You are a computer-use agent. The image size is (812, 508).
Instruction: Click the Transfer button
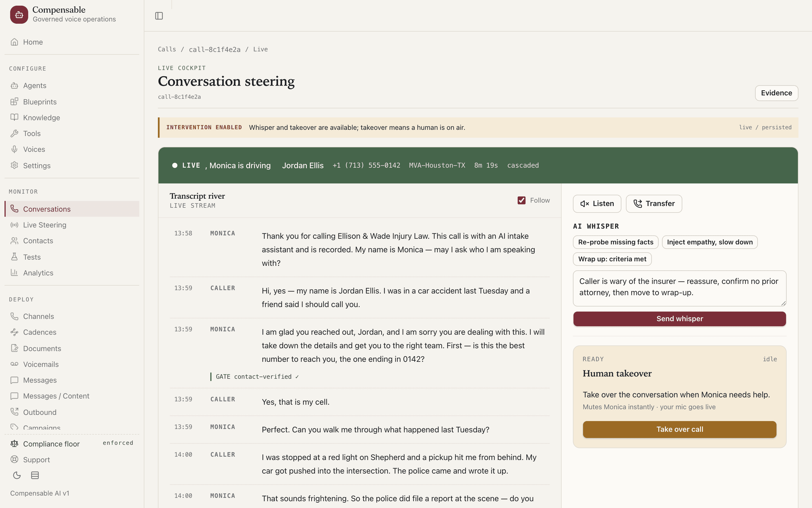pos(654,203)
